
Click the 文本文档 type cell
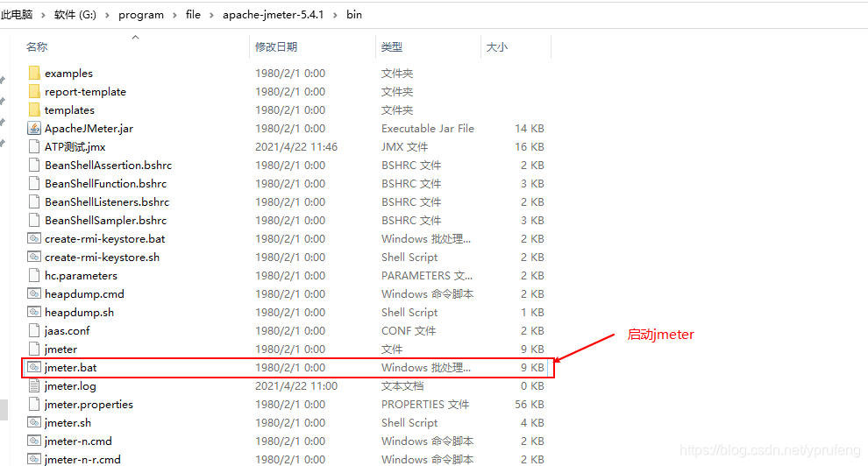(402, 385)
